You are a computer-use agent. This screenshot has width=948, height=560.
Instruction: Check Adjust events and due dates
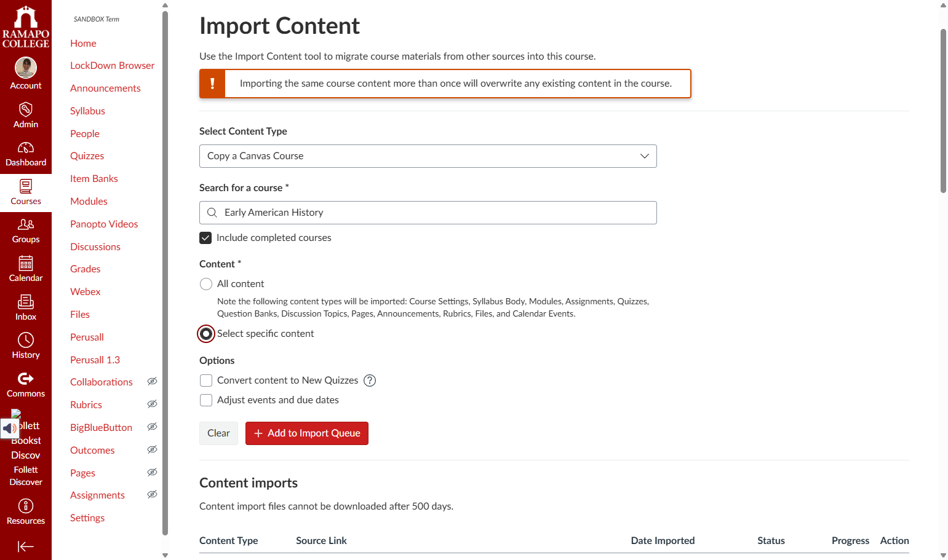(206, 400)
